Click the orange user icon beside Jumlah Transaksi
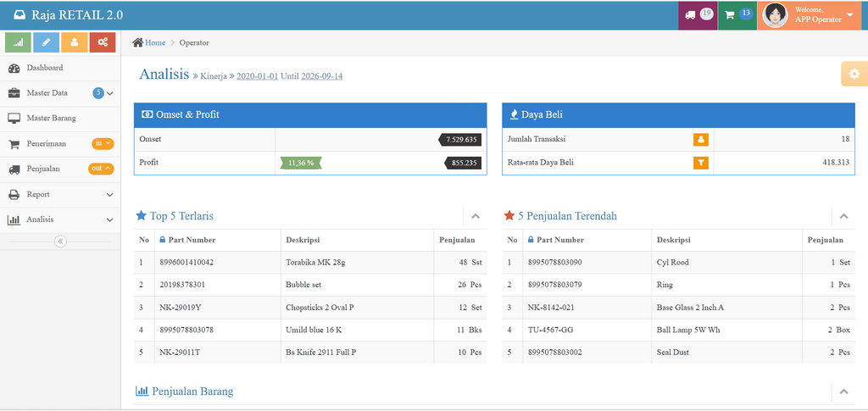 click(701, 139)
